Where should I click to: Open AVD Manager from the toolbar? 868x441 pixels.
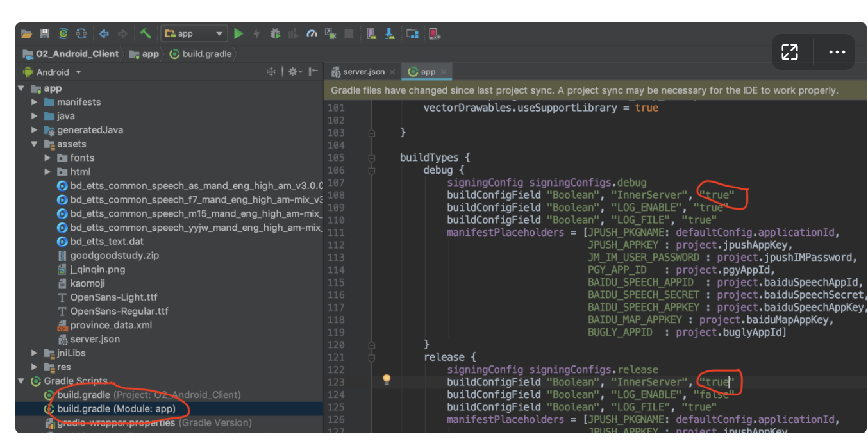pos(371,34)
